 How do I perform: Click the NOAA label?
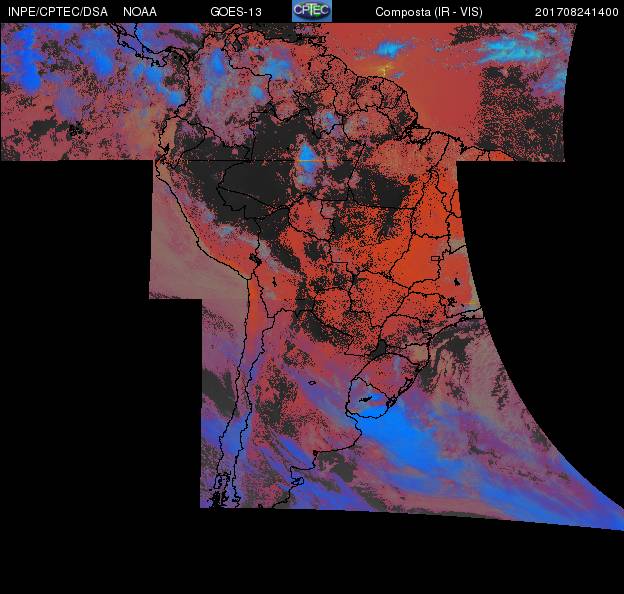point(140,12)
